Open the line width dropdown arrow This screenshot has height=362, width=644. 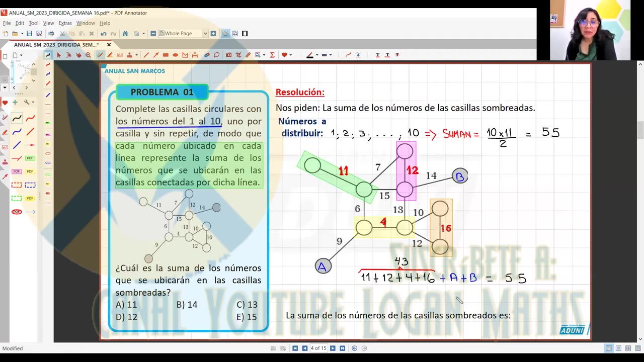click(331, 55)
